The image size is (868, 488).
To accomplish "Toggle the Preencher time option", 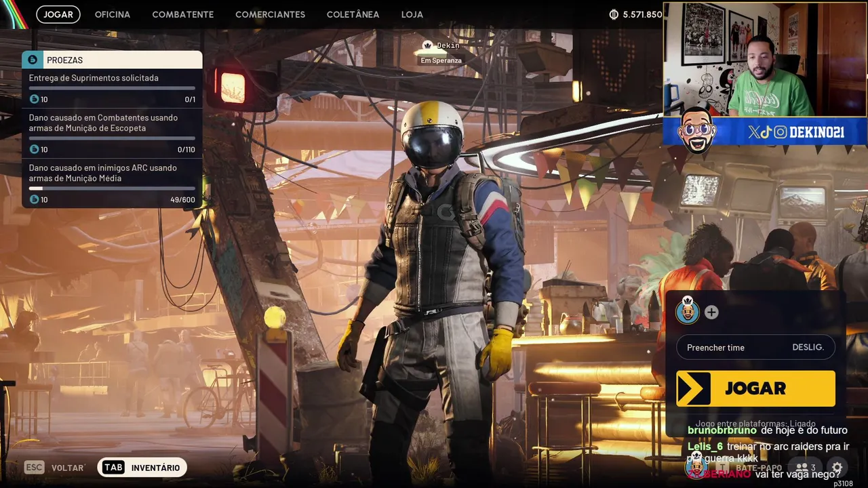I will pyautogui.click(x=755, y=347).
